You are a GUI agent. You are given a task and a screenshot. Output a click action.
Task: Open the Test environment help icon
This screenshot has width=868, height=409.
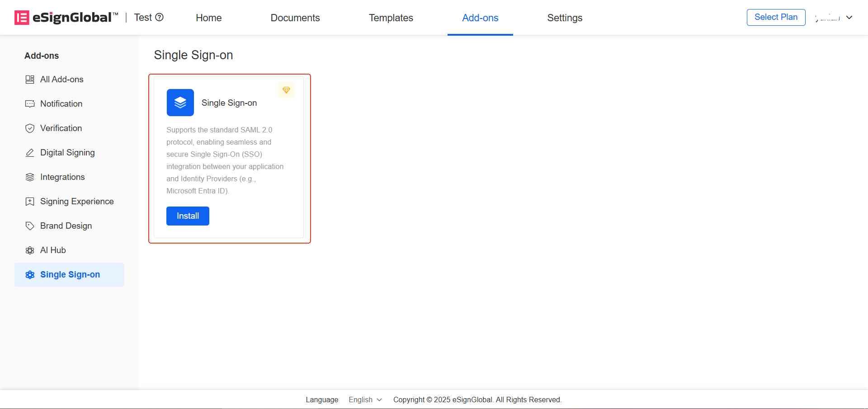pyautogui.click(x=160, y=17)
